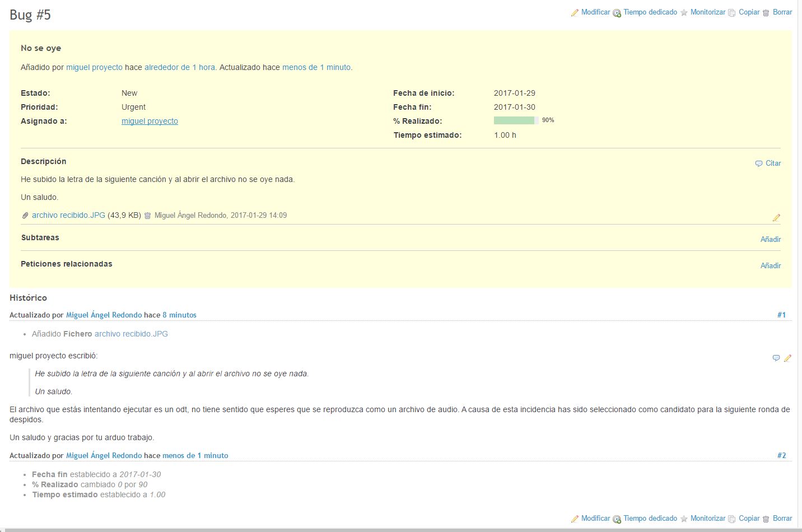Image resolution: width=802 pixels, height=532 pixels.
Task: Click the #2 anchor link in Histórico
Action: 781,455
